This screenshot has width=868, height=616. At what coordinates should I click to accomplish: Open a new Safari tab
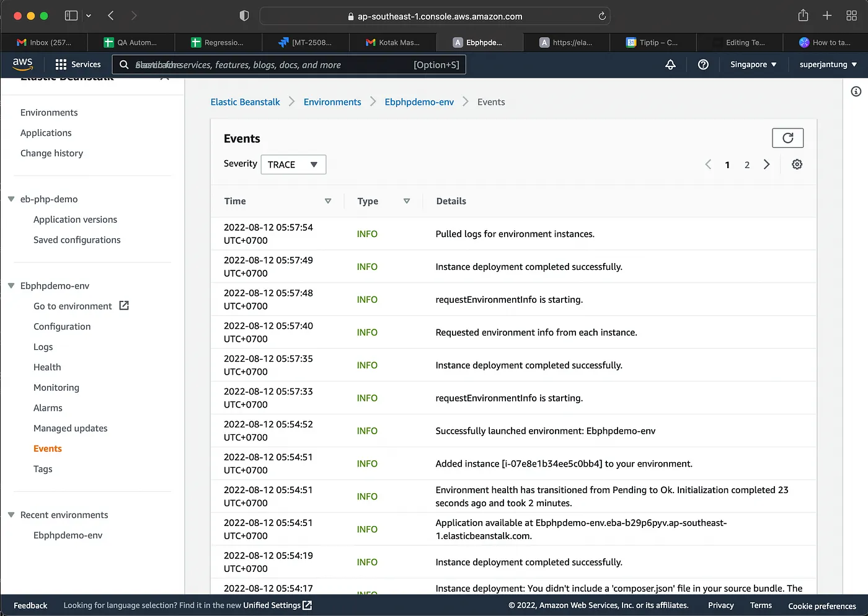tap(827, 16)
